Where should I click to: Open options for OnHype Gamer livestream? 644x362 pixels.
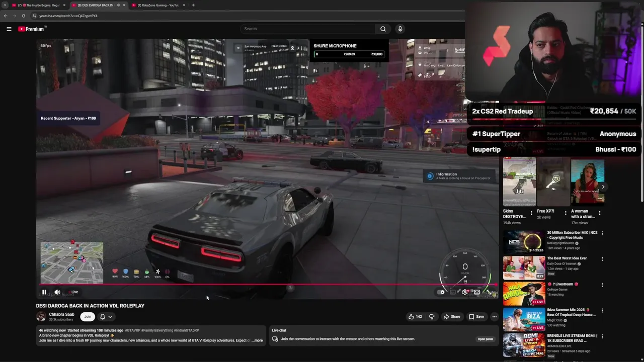coord(602,285)
